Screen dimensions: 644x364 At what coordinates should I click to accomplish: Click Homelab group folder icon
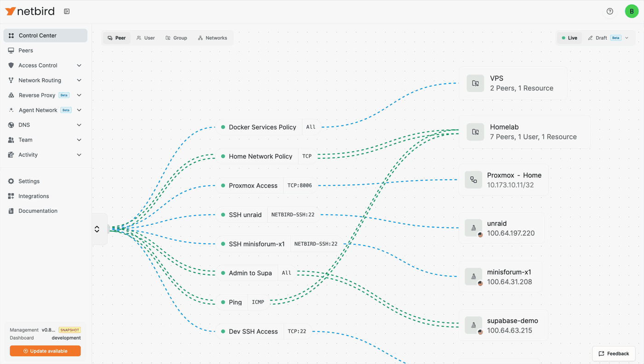pos(475,132)
